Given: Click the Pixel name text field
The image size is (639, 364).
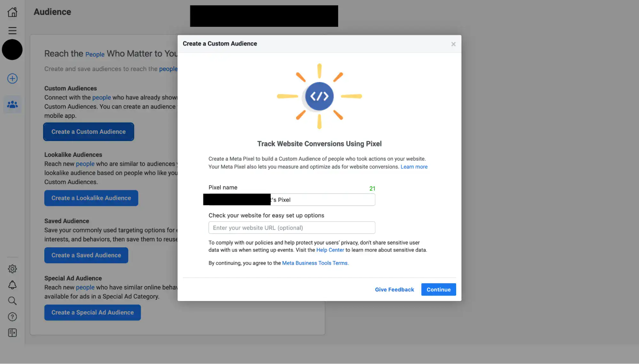Looking at the screenshot, I should pos(323,200).
